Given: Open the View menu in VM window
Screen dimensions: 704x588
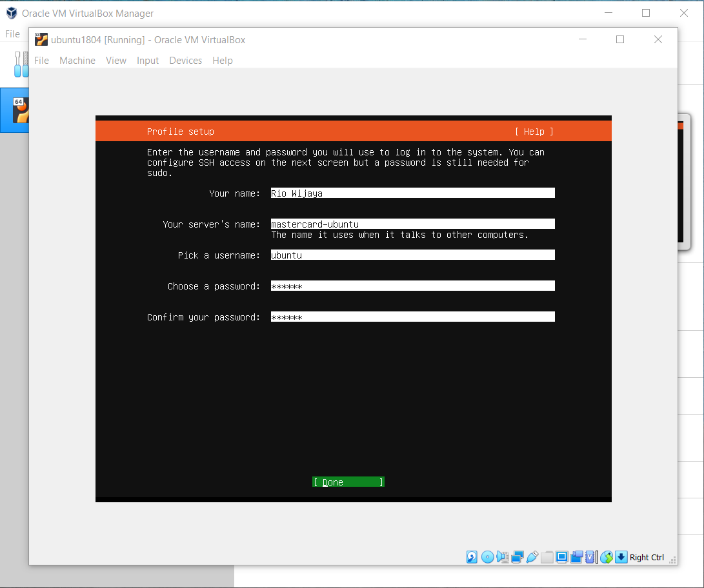Looking at the screenshot, I should 116,61.
